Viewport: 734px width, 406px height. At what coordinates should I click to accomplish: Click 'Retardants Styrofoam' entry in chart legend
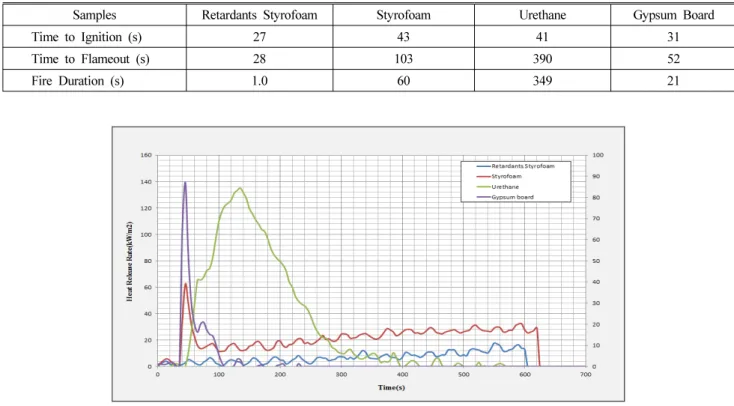click(x=515, y=166)
